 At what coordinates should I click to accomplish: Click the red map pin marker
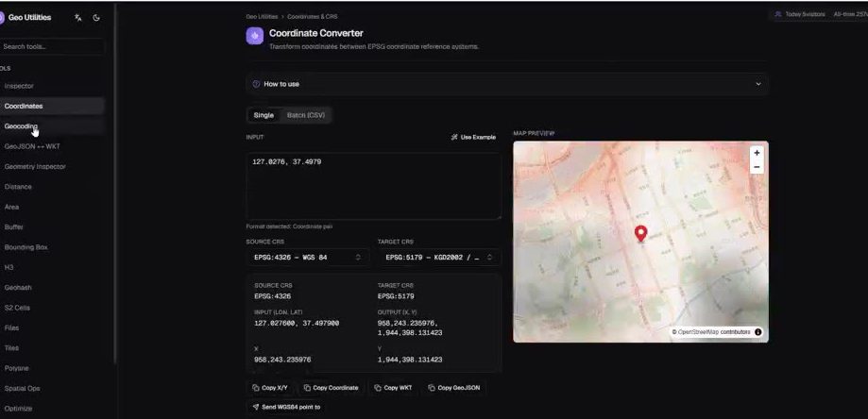[640, 234]
